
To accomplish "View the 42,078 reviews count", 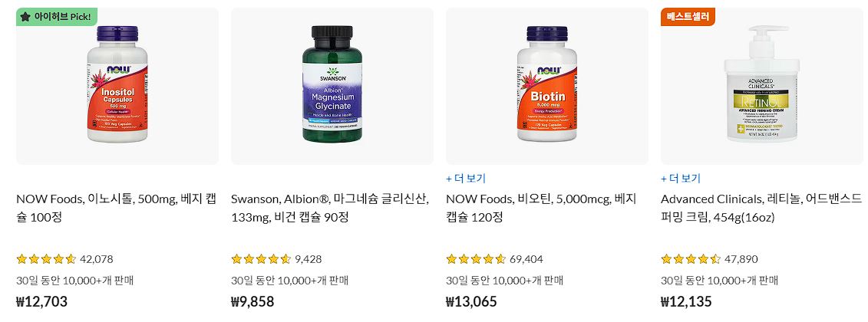I will [97, 259].
